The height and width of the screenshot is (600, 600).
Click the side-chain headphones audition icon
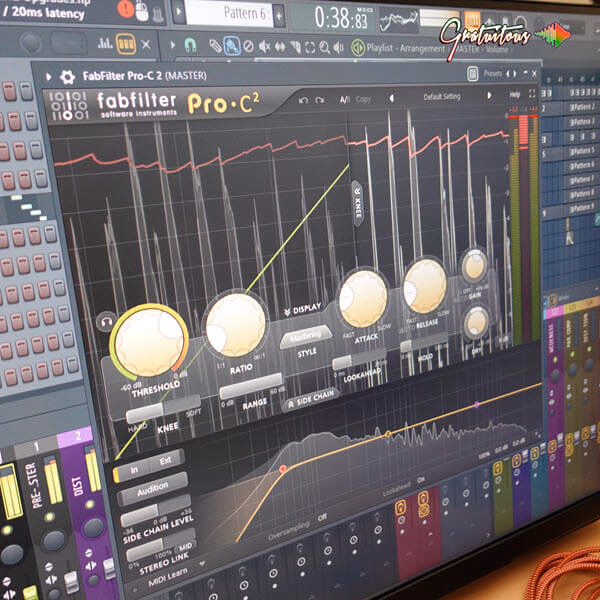[106, 322]
